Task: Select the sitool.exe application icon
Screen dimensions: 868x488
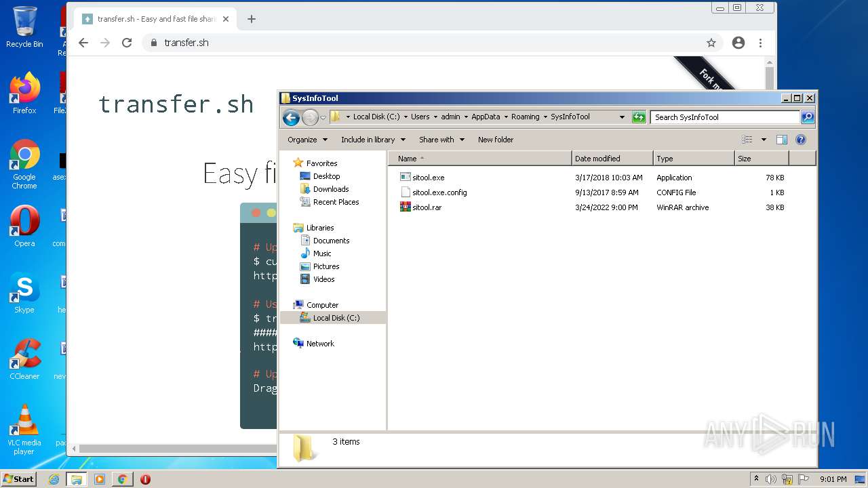Action: coord(406,178)
